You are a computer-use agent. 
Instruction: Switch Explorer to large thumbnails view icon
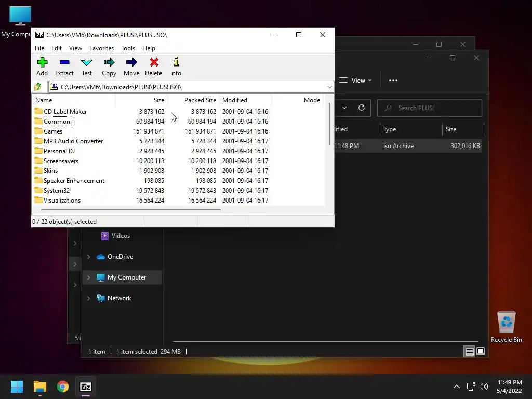click(x=481, y=352)
